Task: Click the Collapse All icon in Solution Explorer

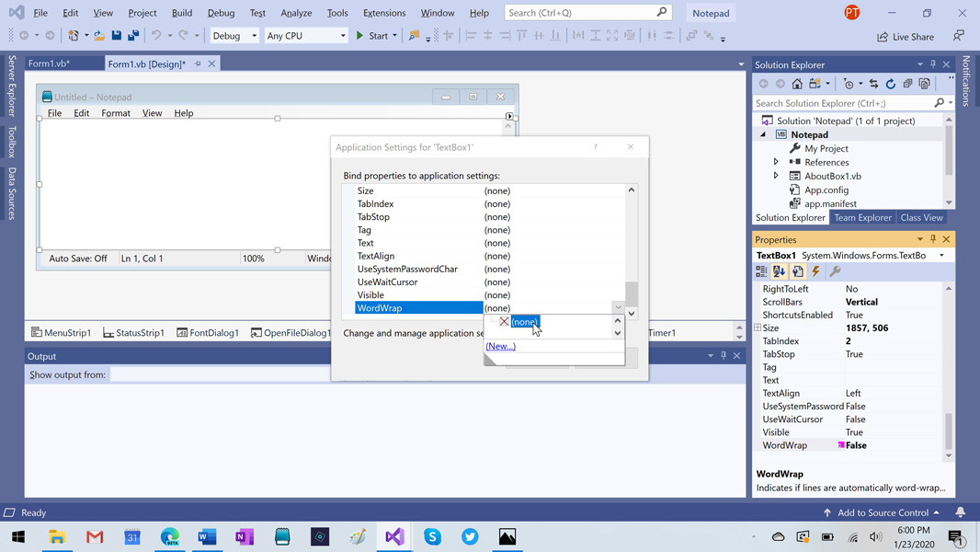Action: (x=907, y=84)
